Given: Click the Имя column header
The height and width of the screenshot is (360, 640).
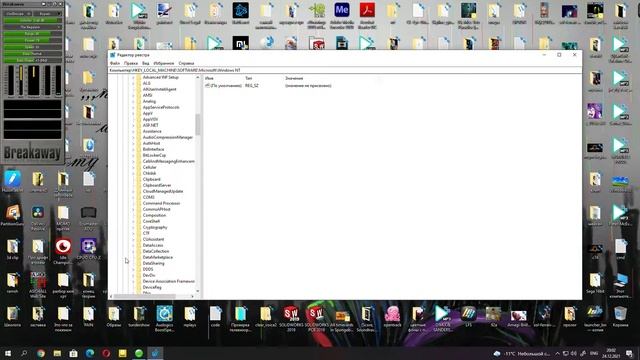Looking at the screenshot, I should tap(209, 78).
